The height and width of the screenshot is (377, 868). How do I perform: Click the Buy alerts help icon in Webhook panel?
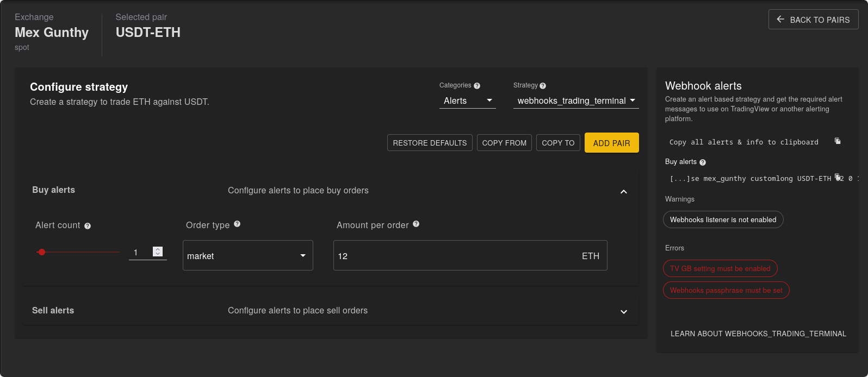[x=703, y=162]
